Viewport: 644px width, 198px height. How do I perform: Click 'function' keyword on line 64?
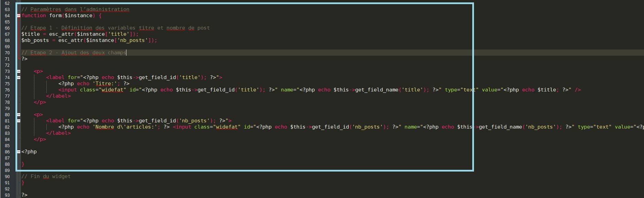pyautogui.click(x=34, y=15)
